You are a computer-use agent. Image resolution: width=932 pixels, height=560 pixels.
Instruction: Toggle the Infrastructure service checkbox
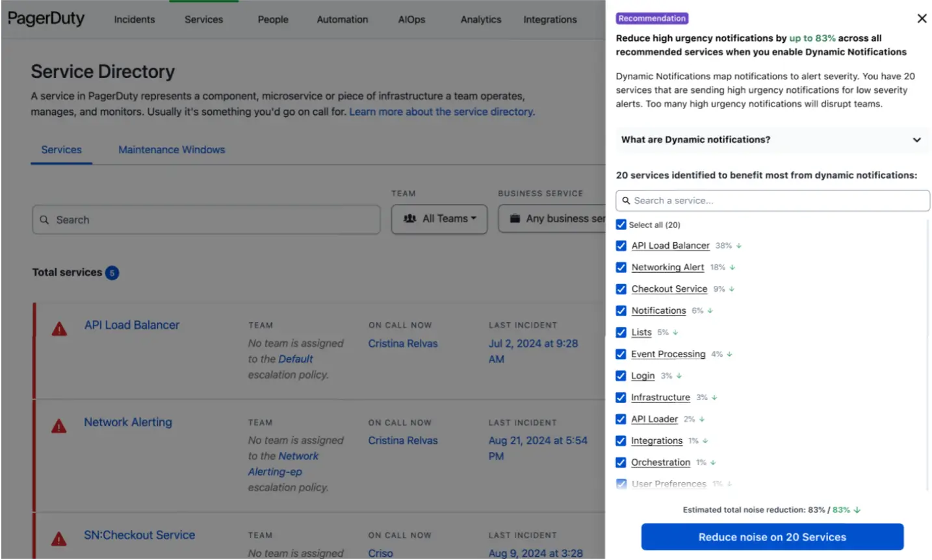pos(621,398)
